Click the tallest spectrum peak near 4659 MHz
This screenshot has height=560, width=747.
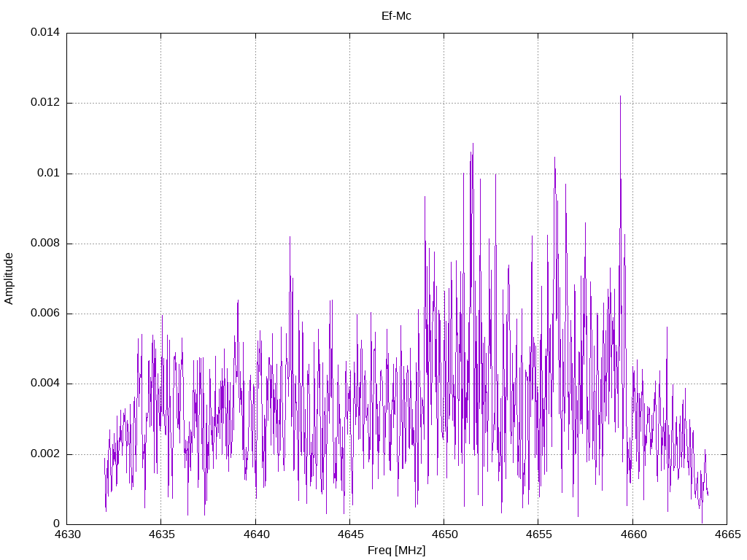click(620, 97)
